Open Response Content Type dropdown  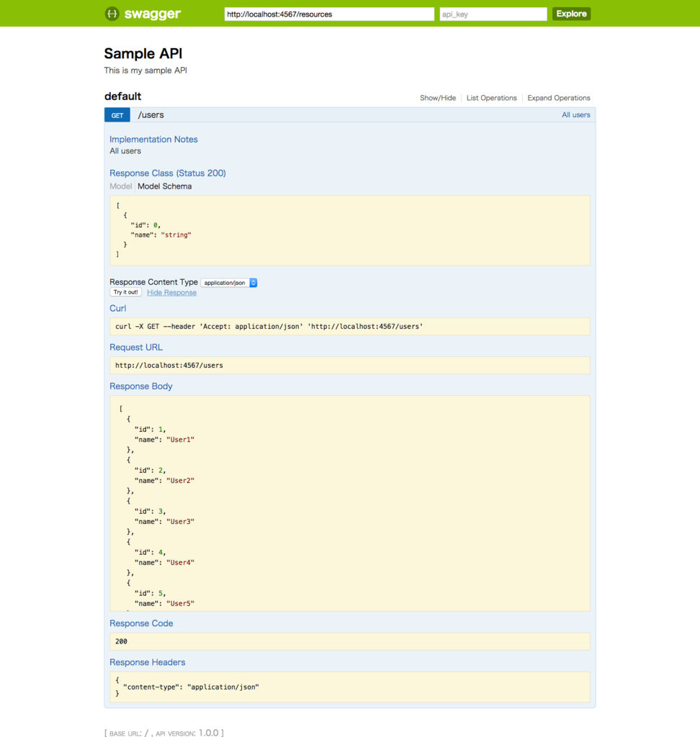228,282
